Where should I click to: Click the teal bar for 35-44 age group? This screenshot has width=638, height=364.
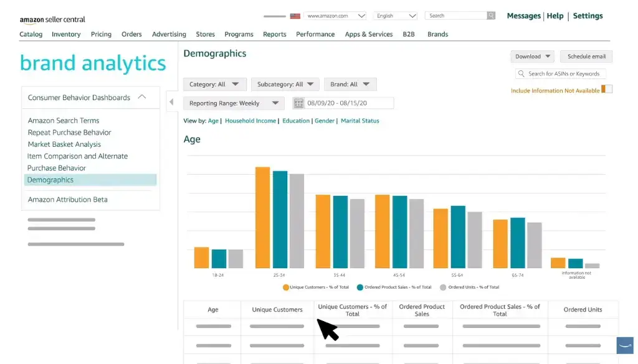(x=340, y=232)
